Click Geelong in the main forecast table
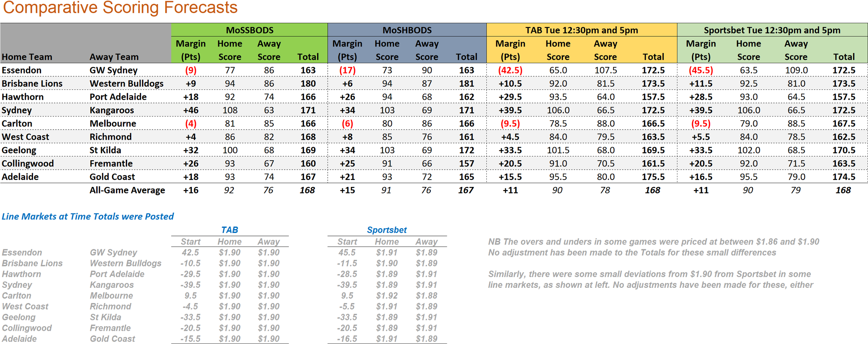 [19, 150]
